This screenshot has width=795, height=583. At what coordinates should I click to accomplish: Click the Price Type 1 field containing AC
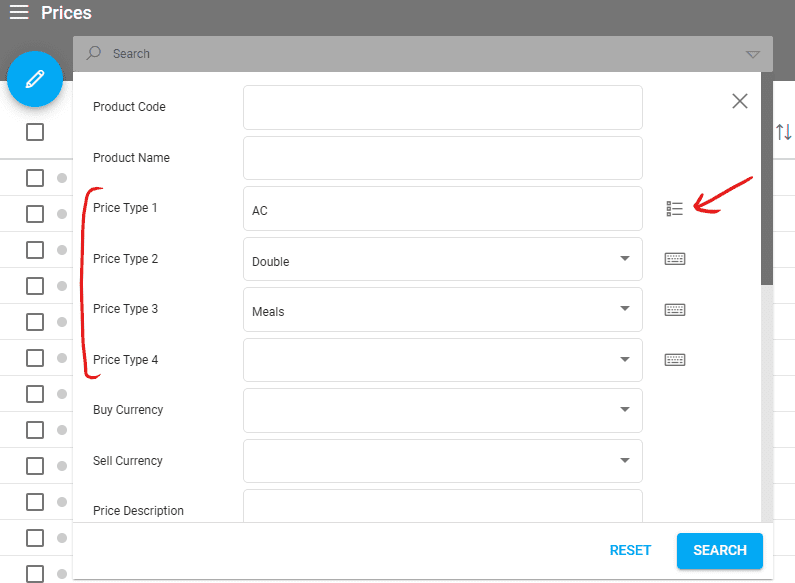443,208
